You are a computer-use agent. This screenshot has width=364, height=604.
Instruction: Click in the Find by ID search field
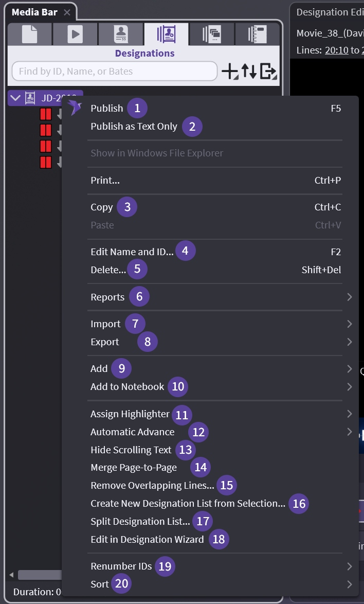pos(114,72)
